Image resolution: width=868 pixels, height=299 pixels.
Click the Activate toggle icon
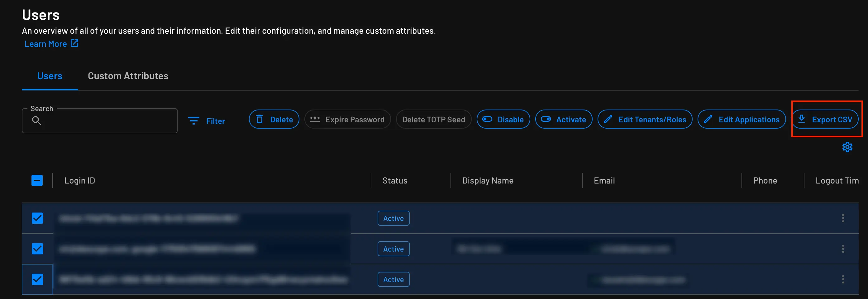(546, 119)
